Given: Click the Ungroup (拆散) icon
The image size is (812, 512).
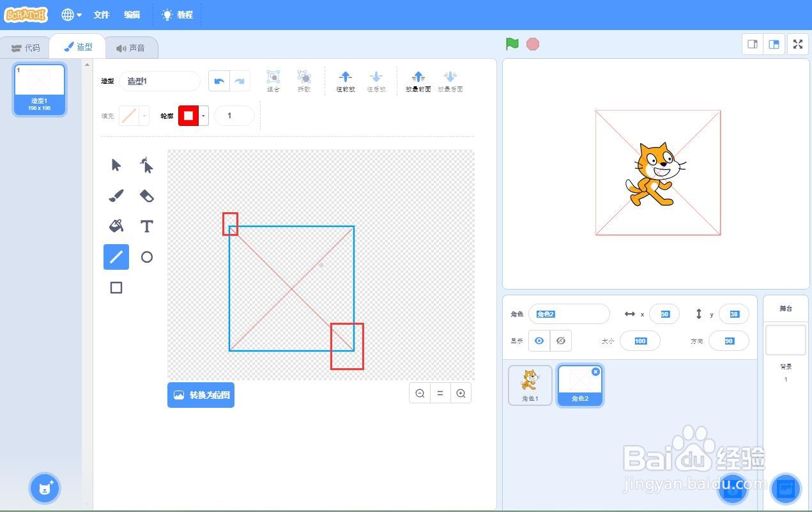Looking at the screenshot, I should [304, 81].
